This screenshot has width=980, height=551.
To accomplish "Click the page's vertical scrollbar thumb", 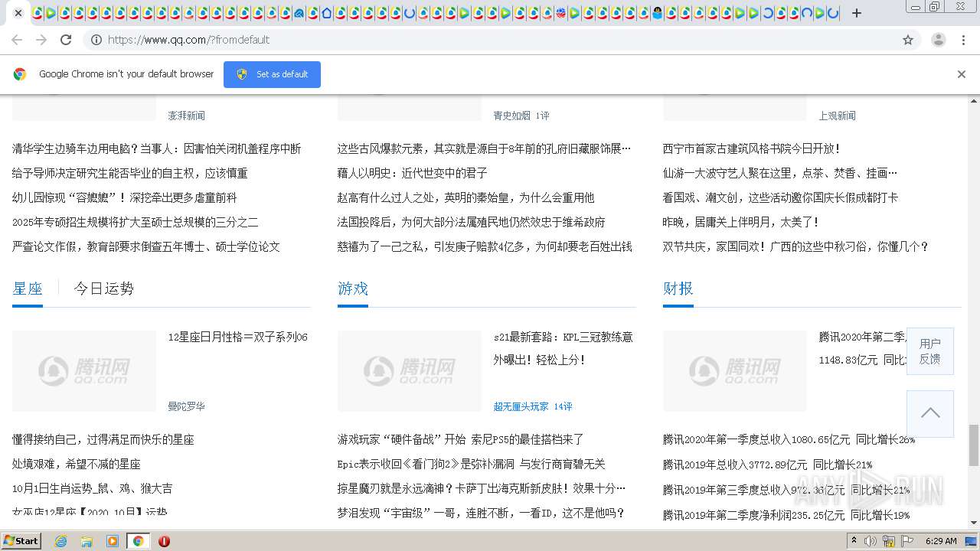I will 974,445.
